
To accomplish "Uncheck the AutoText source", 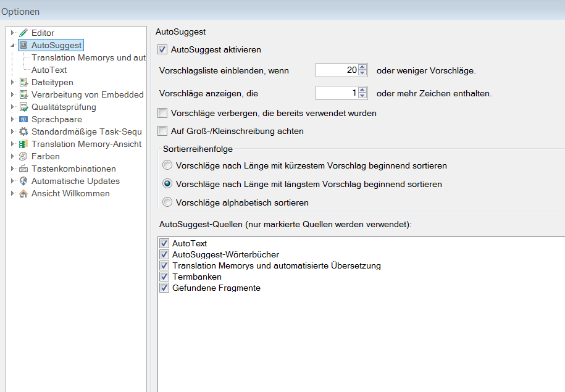I will point(164,243).
